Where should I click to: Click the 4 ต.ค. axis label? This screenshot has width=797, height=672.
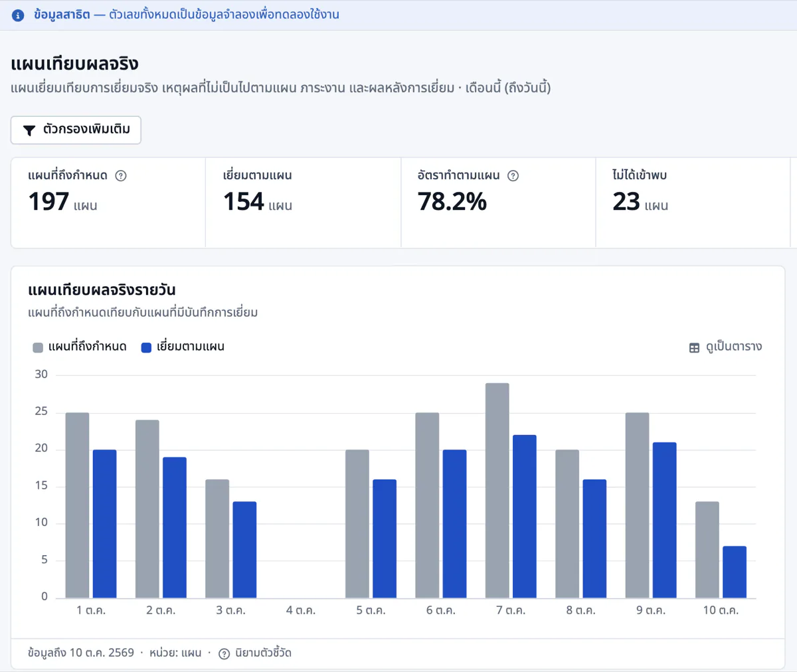tap(301, 610)
